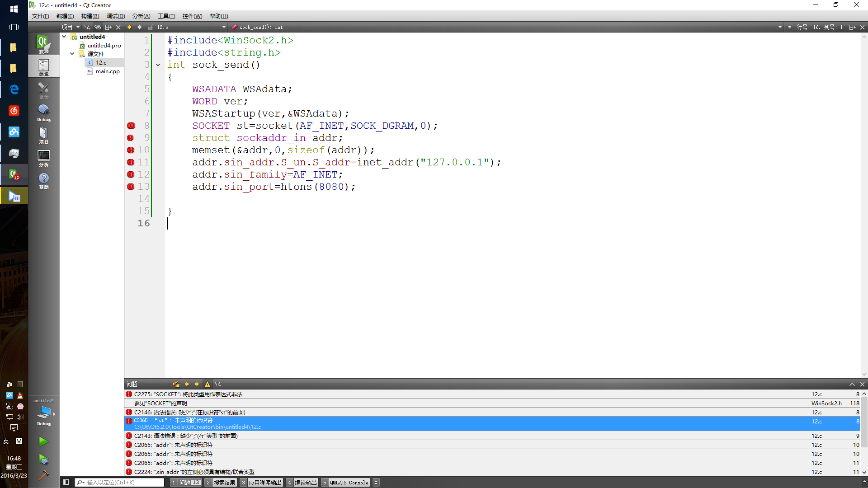Toggle warnings display in issues pane
Image resolution: width=868 pixels, height=488 pixels.
tap(208, 384)
